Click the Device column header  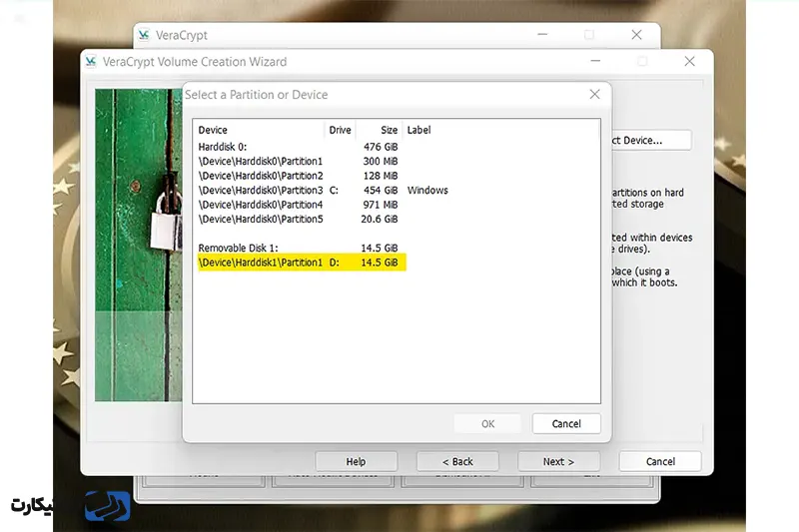tap(259, 130)
